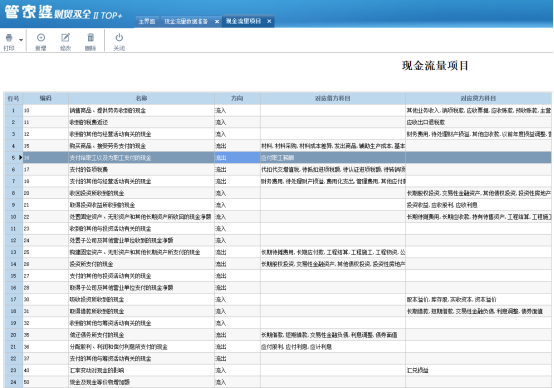Screen dimensions: 554x388
Task: Click the 对应借方科目 column header
Action: 333,98
